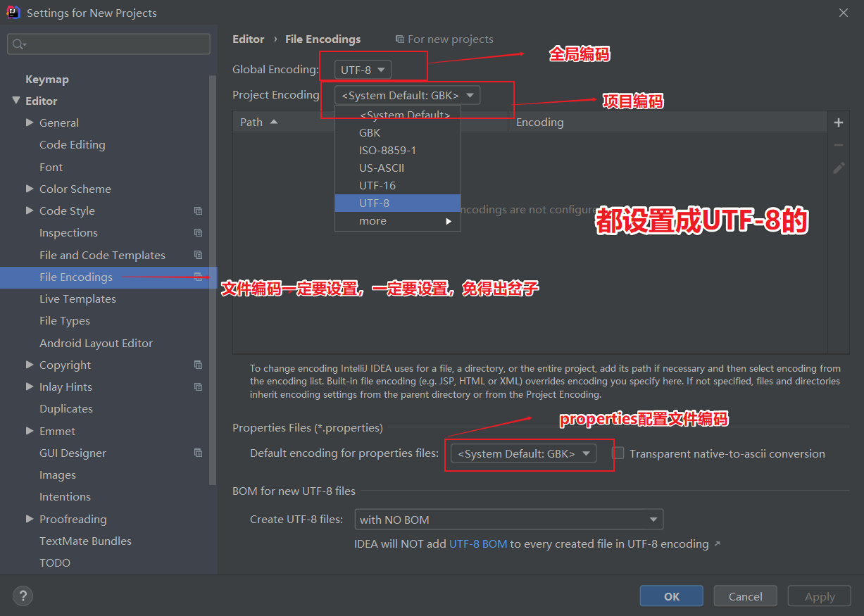
Task: Click the OK button
Action: click(671, 596)
